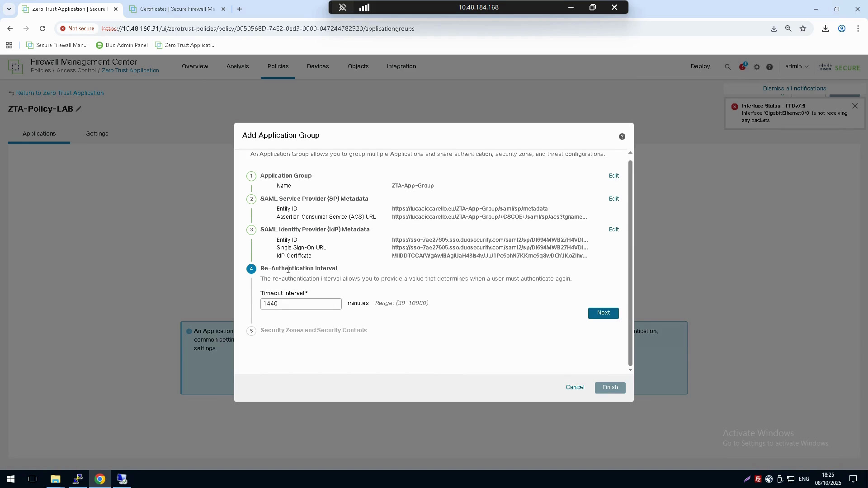Open the Devices menu
Image resolution: width=868 pixels, height=488 pixels.
tap(317, 66)
